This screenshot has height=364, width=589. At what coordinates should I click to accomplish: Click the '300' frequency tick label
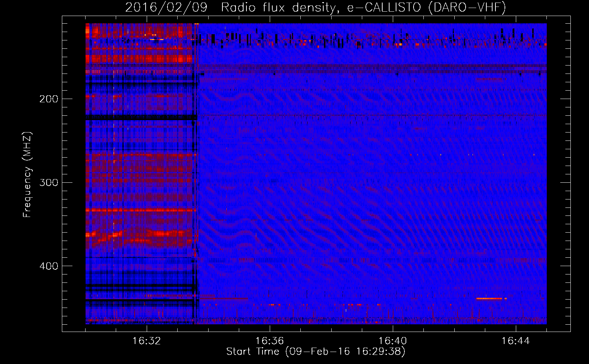[49, 182]
